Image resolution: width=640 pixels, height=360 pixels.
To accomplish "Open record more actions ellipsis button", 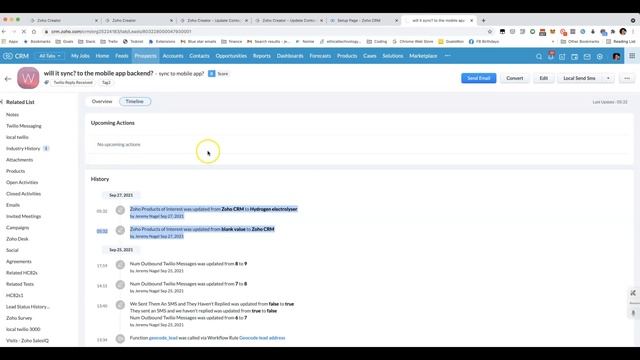I will click(x=627, y=78).
